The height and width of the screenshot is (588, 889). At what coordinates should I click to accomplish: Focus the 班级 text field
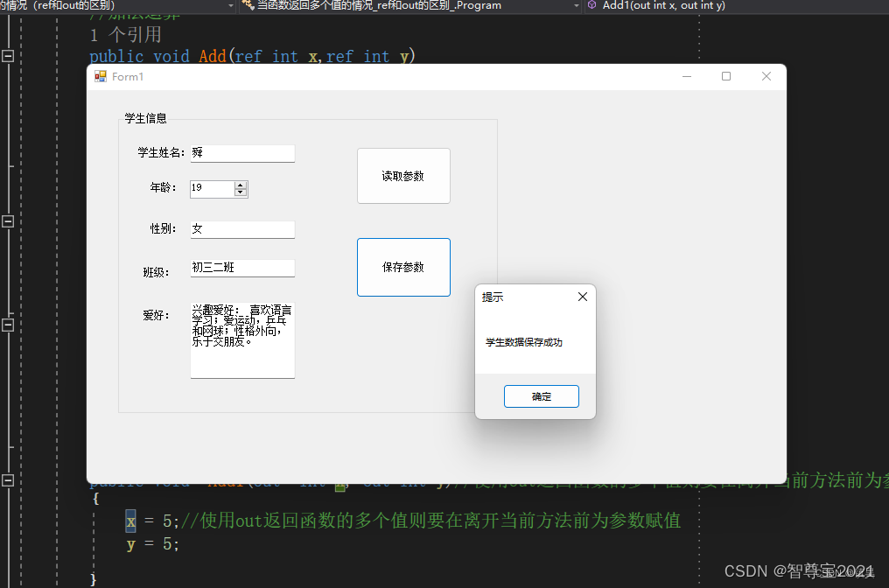(x=242, y=268)
